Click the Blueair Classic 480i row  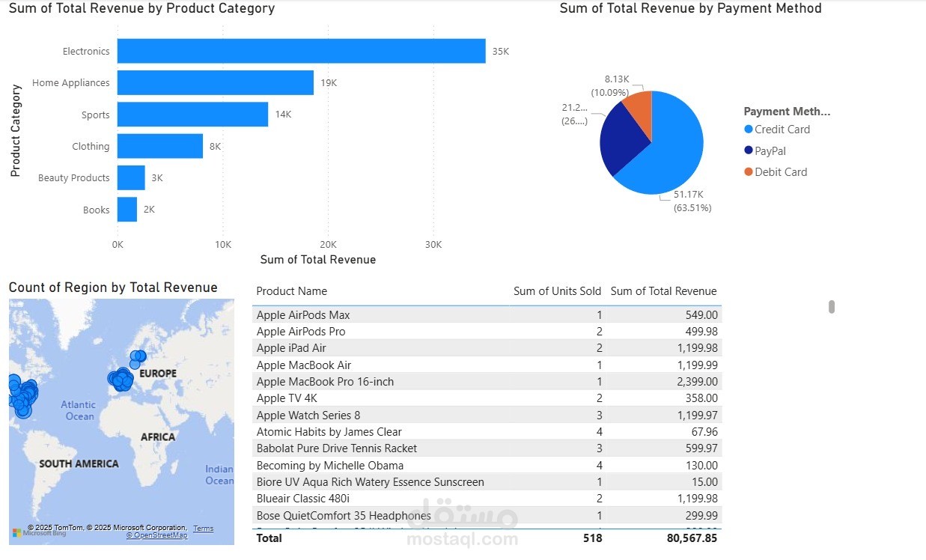487,499
